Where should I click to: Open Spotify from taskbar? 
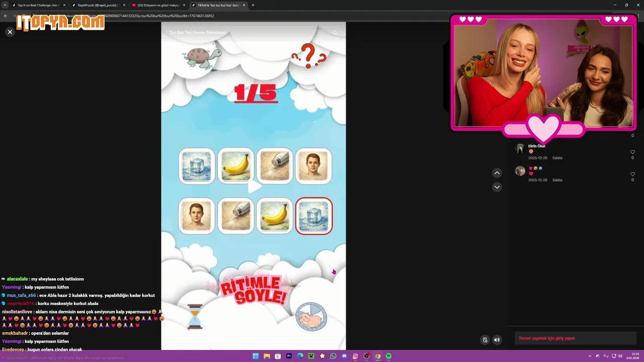pyautogui.click(x=388, y=356)
